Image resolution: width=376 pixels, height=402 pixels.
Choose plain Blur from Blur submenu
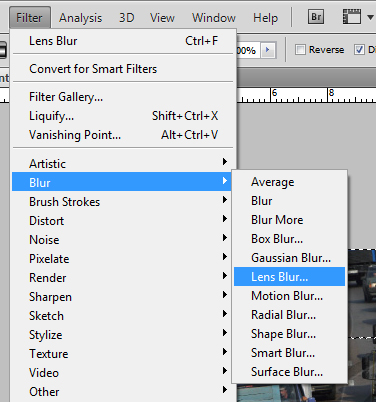pyautogui.click(x=289, y=201)
